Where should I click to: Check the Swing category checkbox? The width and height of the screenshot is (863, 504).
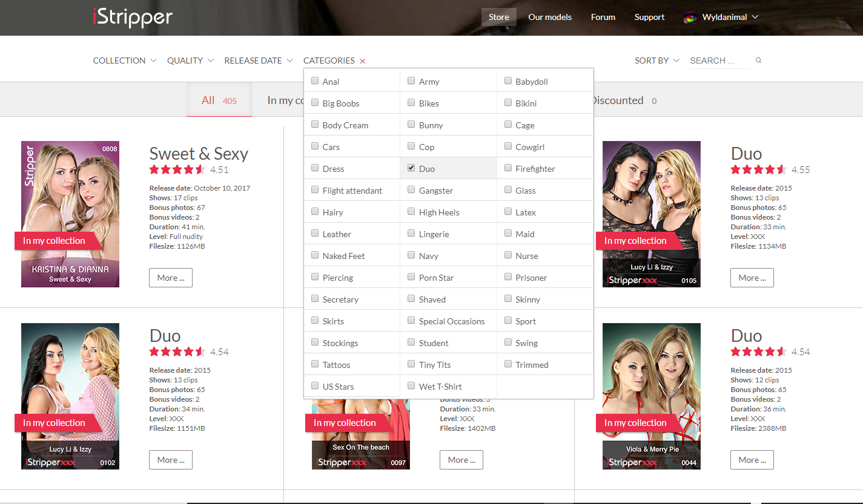pos(508,342)
